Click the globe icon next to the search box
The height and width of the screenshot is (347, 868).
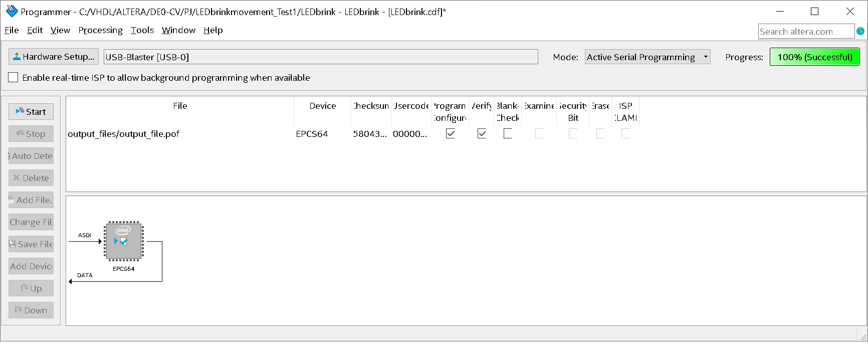(860, 31)
